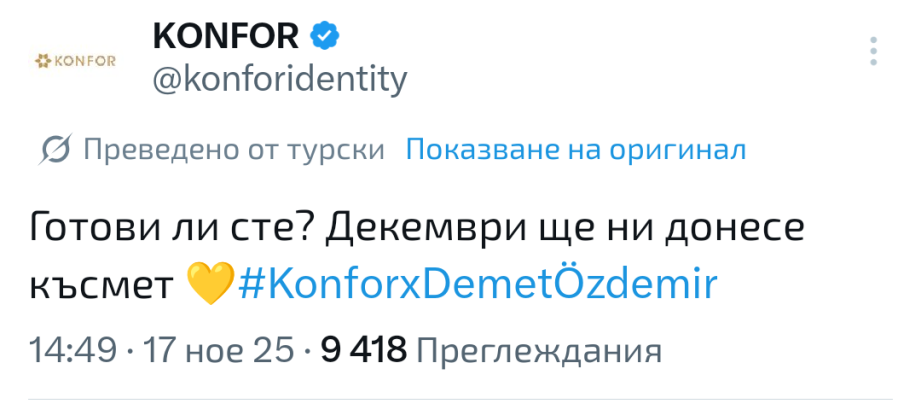The width and height of the screenshot is (921, 405).
Task: Click the 'Преведено от турски' label
Action: click(x=234, y=151)
